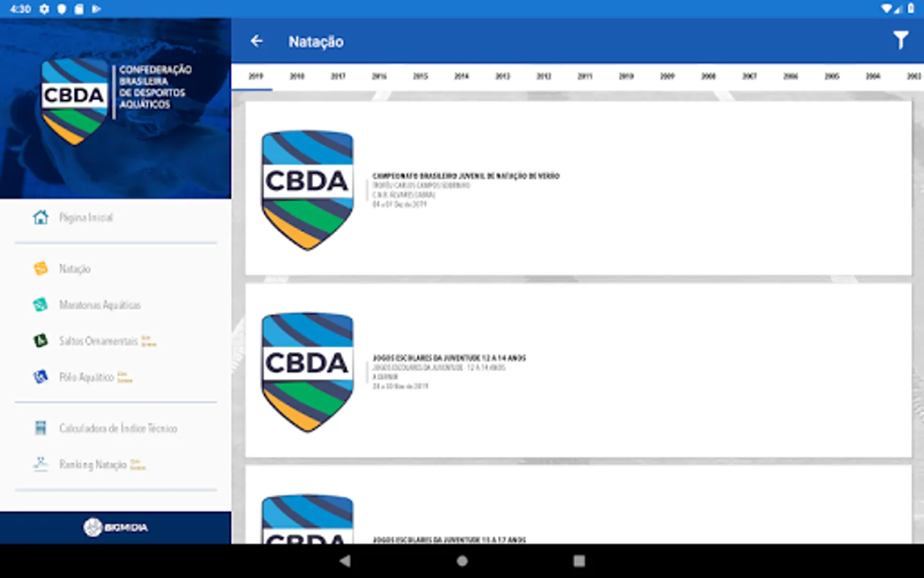Tap the Android back navigation button
The width and height of the screenshot is (924, 578).
pos(345,561)
